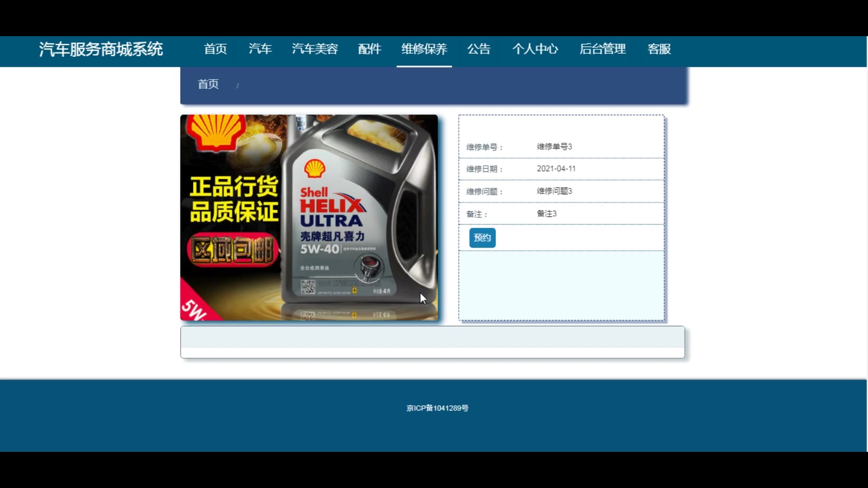Open the 首页 navigation menu item
Image resolution: width=868 pixels, height=488 pixels.
pos(215,49)
